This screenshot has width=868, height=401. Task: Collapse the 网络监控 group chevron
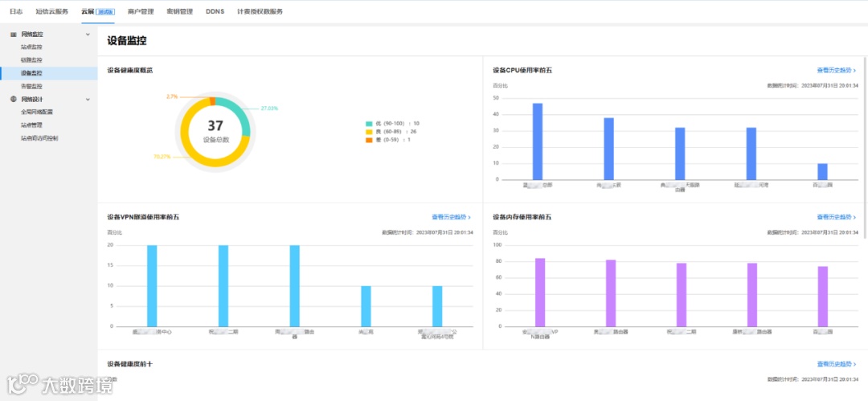(x=88, y=35)
